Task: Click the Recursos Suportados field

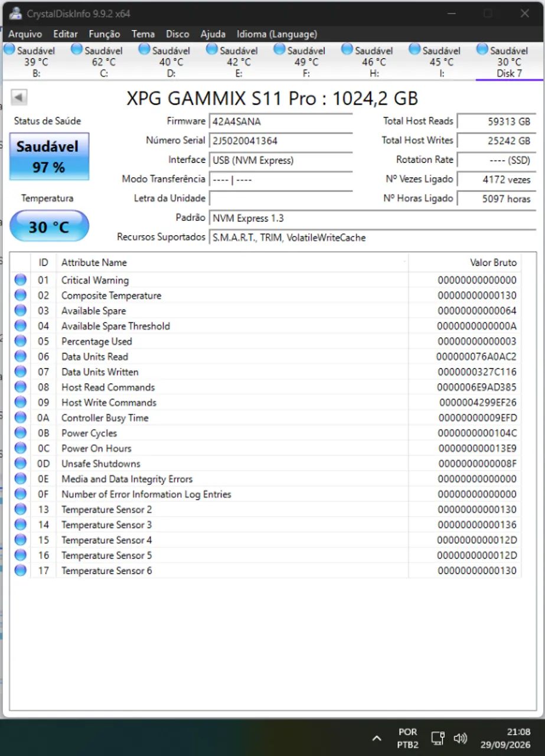Action: (372, 237)
